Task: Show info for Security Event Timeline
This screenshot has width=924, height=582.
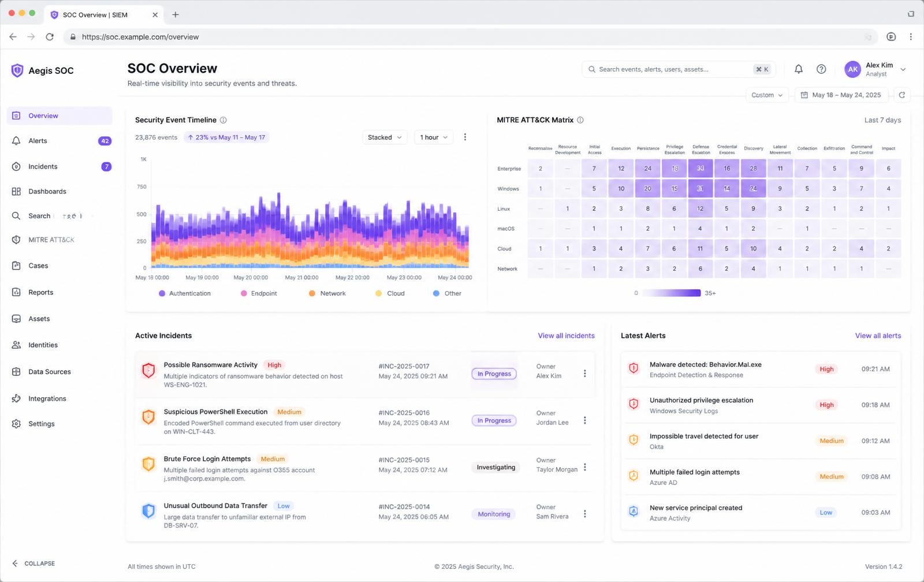Action: (223, 120)
